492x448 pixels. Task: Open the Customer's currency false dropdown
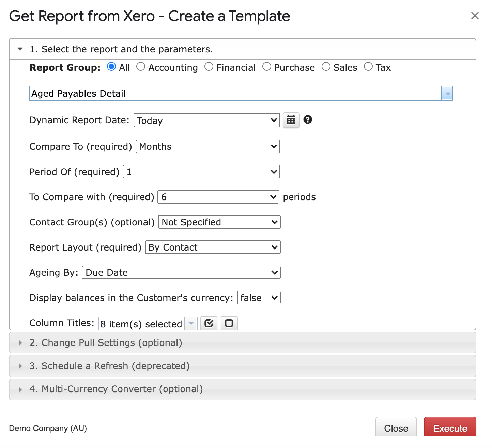tap(259, 298)
